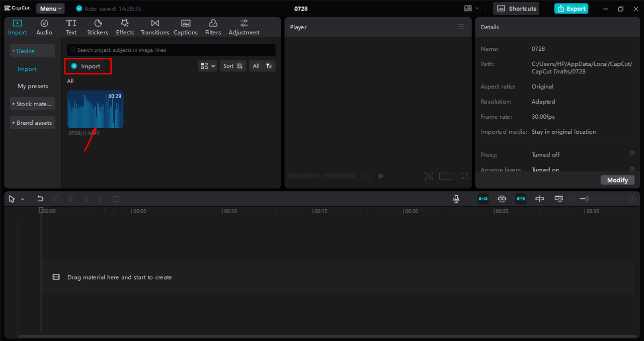Toggle player fullscreen icon
Viewport: 644px width, 341px height.
click(x=464, y=176)
